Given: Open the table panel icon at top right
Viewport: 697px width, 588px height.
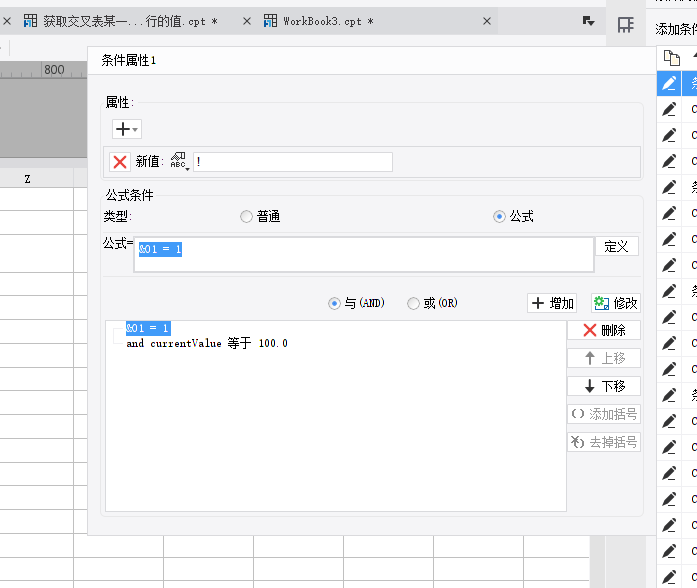Looking at the screenshot, I should (625, 25).
